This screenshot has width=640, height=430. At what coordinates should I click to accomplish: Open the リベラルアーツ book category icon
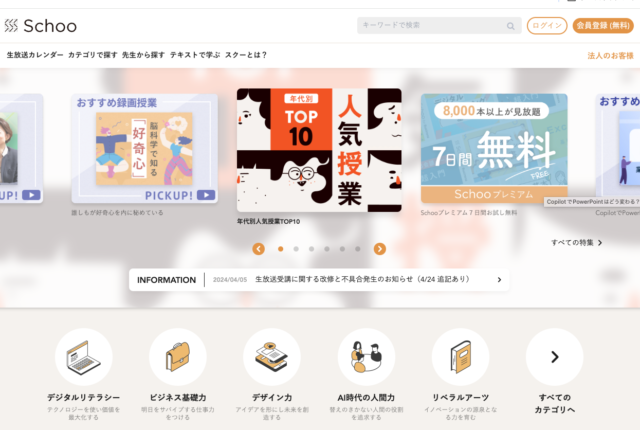pyautogui.click(x=460, y=357)
